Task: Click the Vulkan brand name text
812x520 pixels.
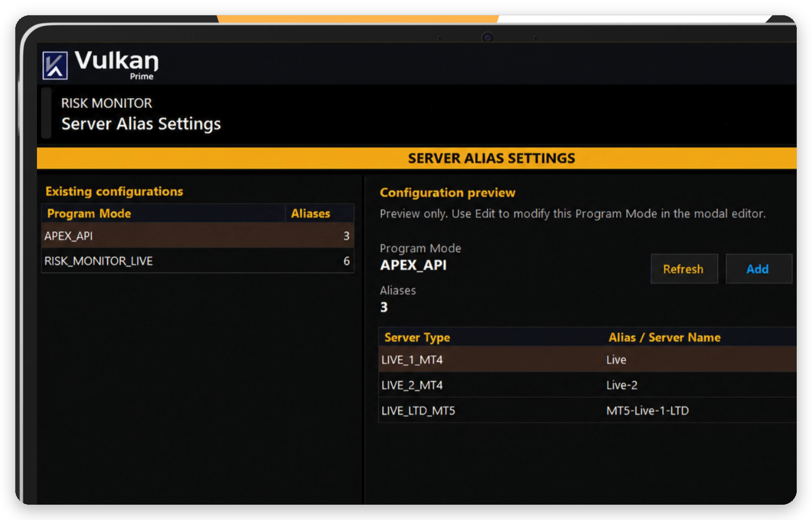Action: coord(116,61)
